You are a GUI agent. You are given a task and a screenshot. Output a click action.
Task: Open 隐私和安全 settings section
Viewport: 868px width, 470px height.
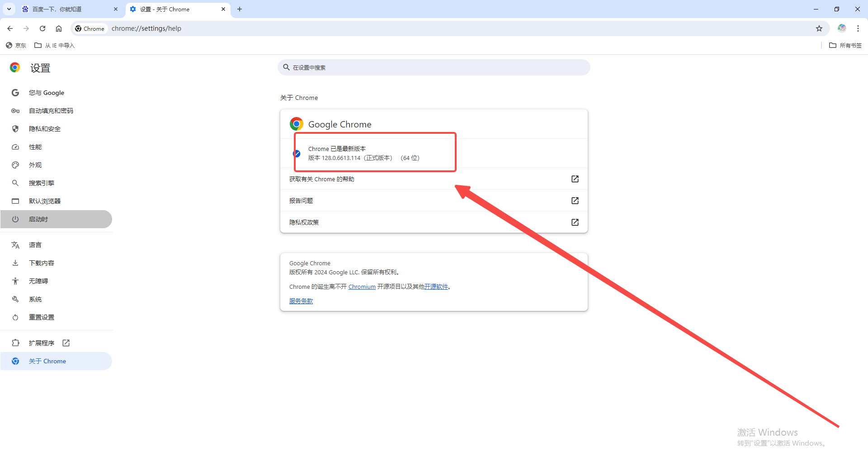click(56, 129)
